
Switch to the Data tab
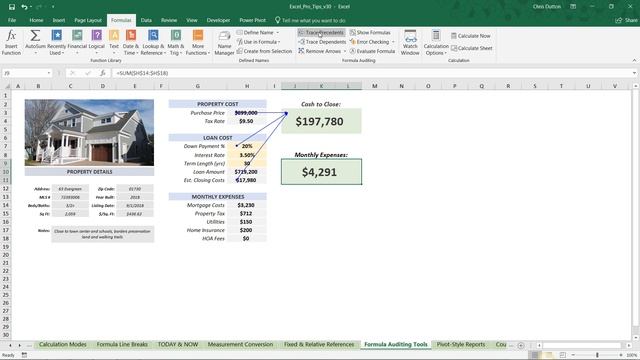point(146,20)
